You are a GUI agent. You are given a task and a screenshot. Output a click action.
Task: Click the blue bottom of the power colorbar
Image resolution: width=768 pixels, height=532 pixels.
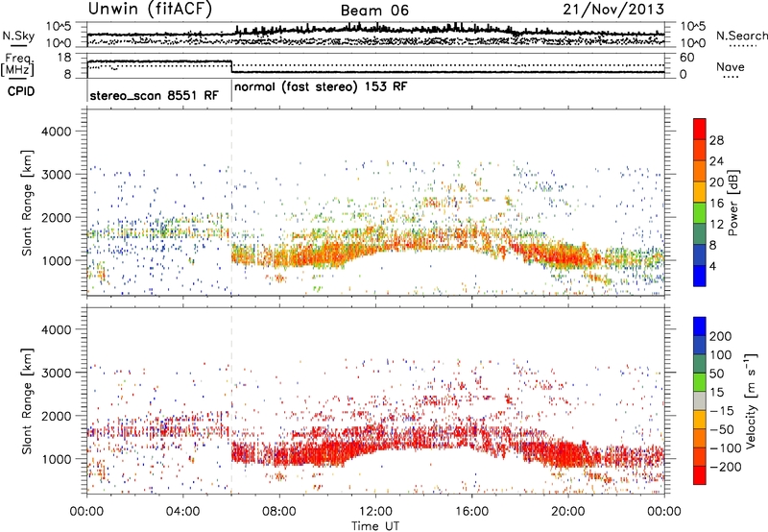[700, 276]
